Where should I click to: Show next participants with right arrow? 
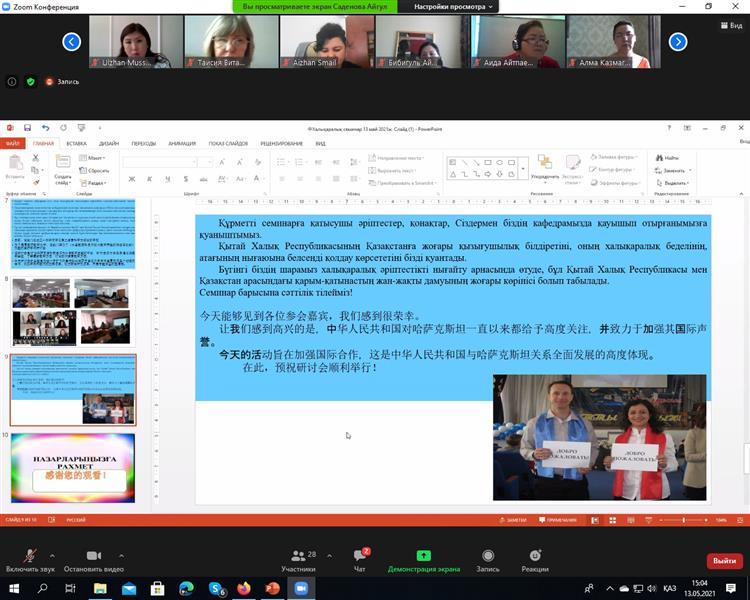click(678, 42)
